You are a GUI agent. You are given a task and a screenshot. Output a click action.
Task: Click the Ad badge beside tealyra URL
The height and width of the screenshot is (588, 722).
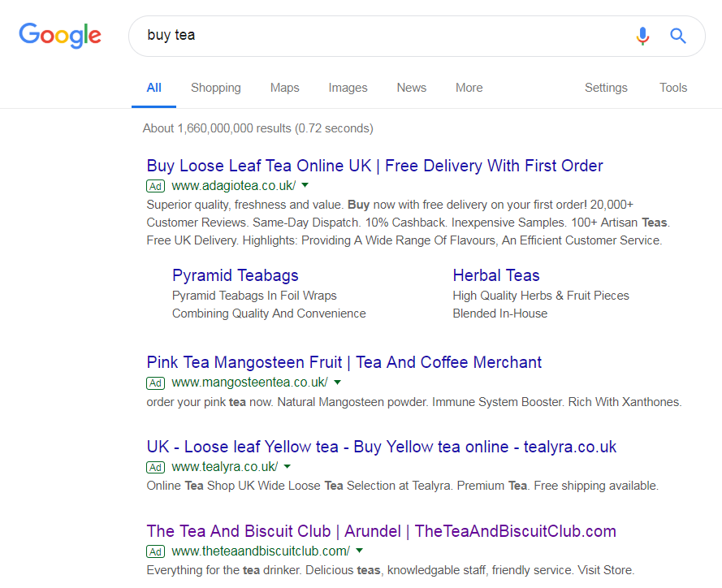pos(156,467)
